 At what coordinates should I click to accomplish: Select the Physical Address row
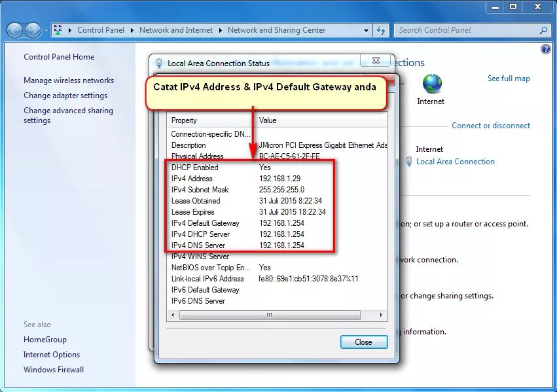tap(277, 156)
